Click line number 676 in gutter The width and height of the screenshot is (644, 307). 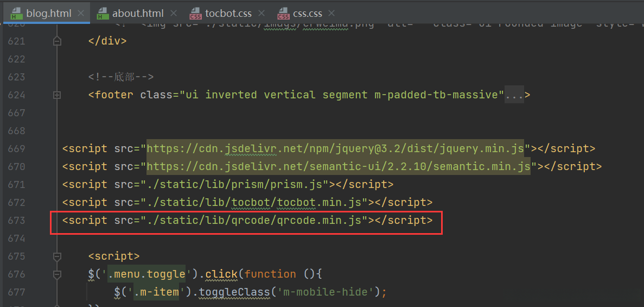pyautogui.click(x=16, y=274)
